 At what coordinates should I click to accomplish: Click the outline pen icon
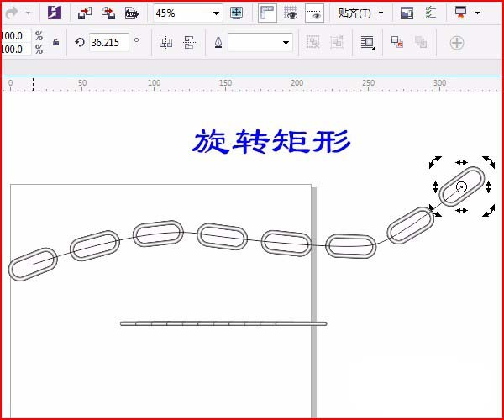tap(218, 42)
